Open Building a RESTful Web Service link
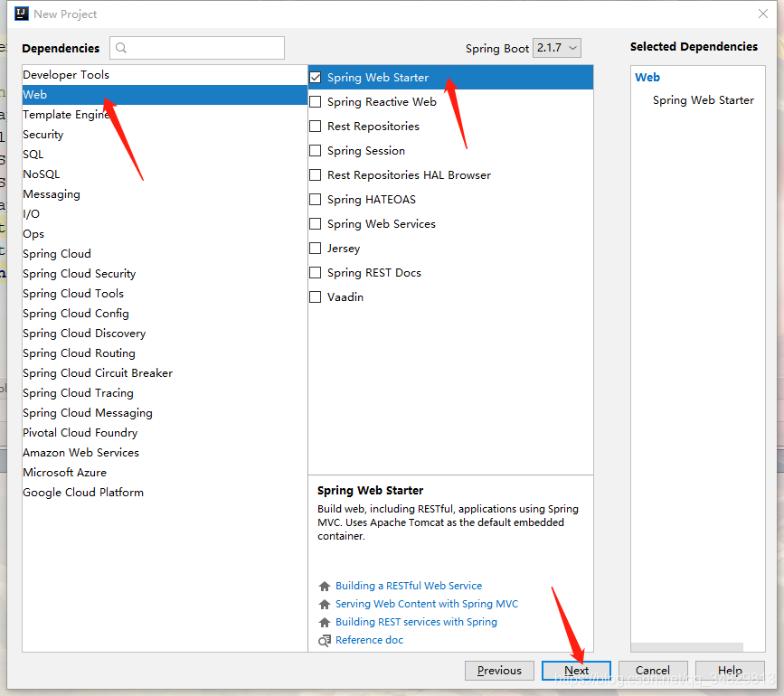Viewport: 784px width, 696px height. point(409,586)
